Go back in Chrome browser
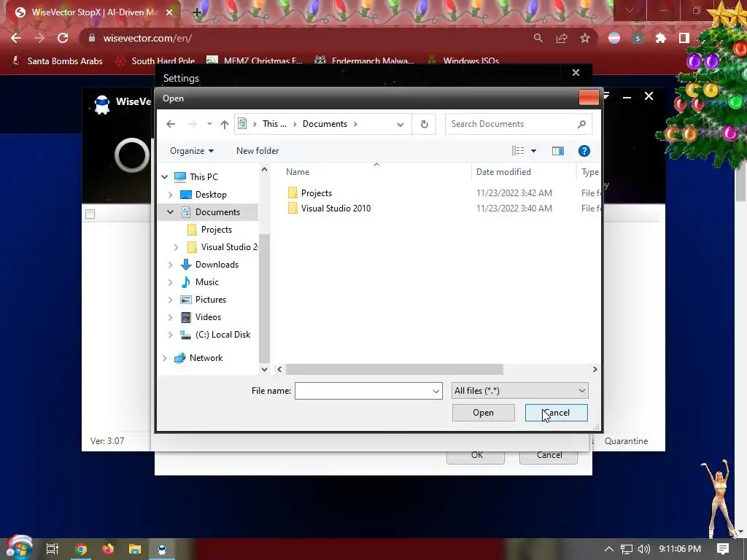 [16, 38]
